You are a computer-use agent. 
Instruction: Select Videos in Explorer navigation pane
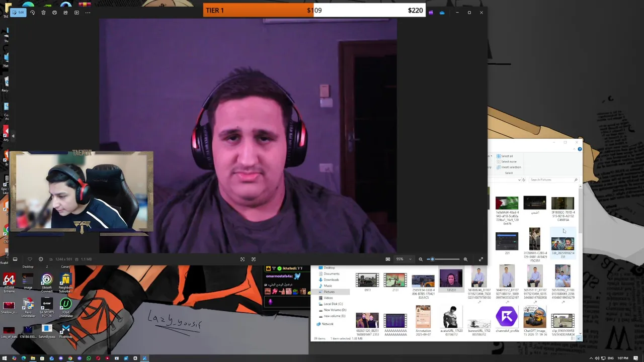(328, 298)
